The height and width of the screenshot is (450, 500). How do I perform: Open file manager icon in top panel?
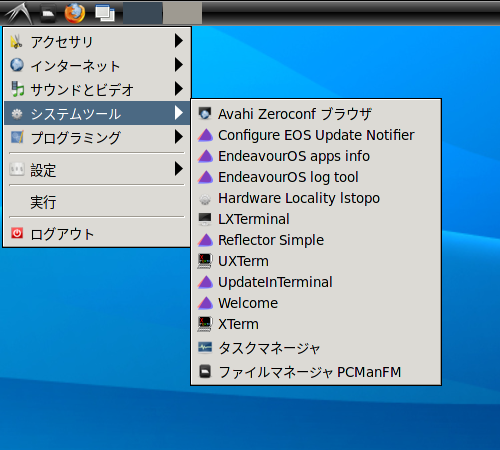(x=48, y=14)
